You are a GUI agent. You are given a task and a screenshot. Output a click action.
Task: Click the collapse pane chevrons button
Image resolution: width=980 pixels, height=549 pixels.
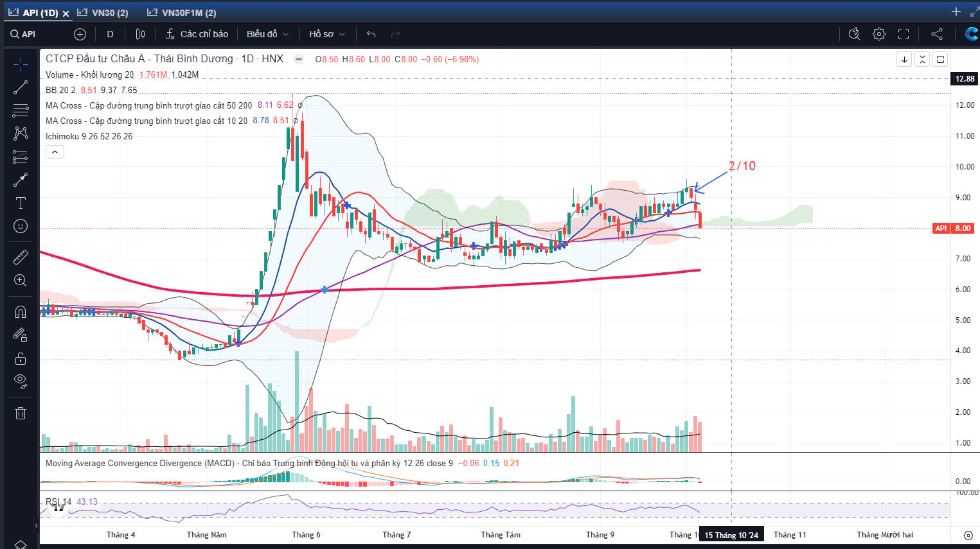922,59
